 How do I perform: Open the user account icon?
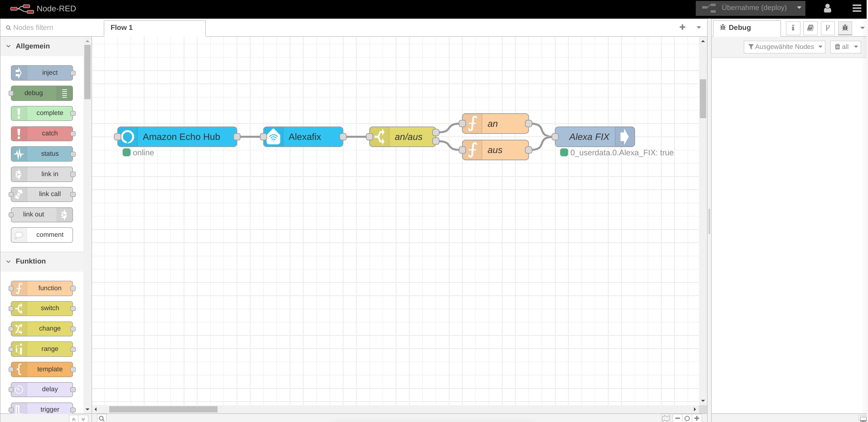point(827,8)
